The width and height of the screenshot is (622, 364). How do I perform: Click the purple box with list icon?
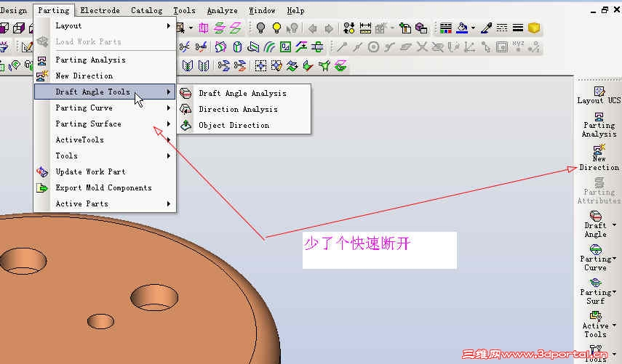tap(421, 28)
